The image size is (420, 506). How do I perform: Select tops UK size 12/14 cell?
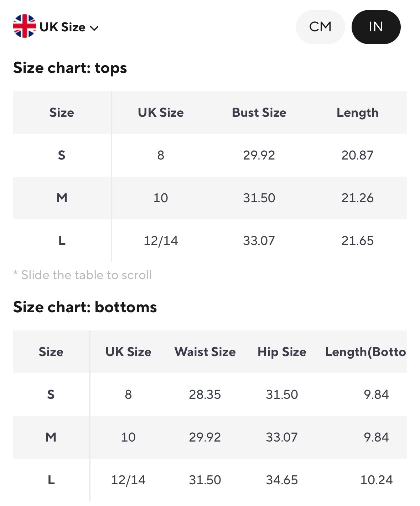[161, 241]
